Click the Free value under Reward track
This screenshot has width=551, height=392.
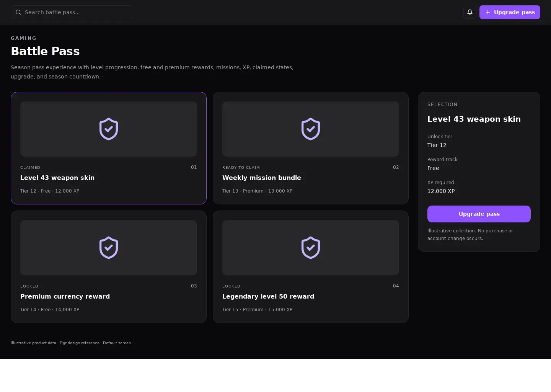point(433,168)
